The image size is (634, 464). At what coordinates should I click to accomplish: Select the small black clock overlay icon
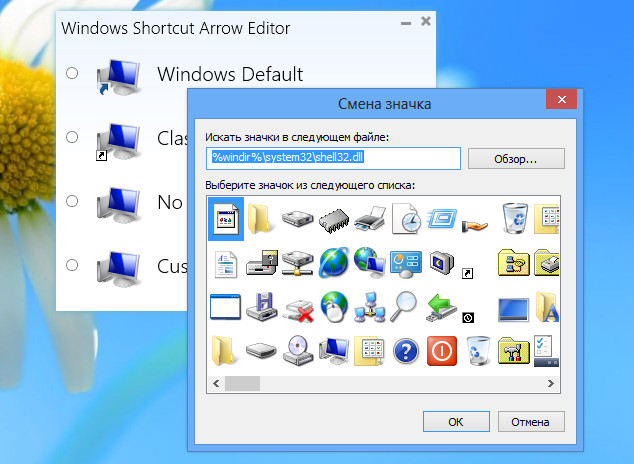click(x=467, y=318)
